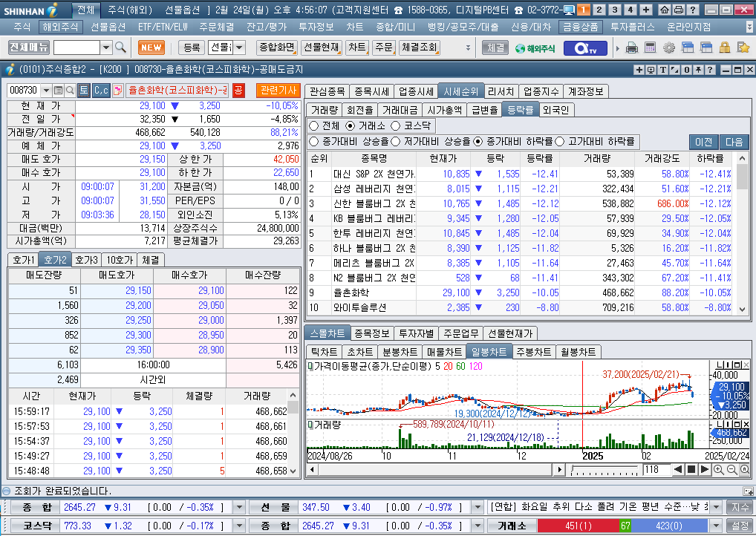Expand the hidden menu items arrow next to 온라인지점
This screenshot has width=756, height=536.
[749, 27]
